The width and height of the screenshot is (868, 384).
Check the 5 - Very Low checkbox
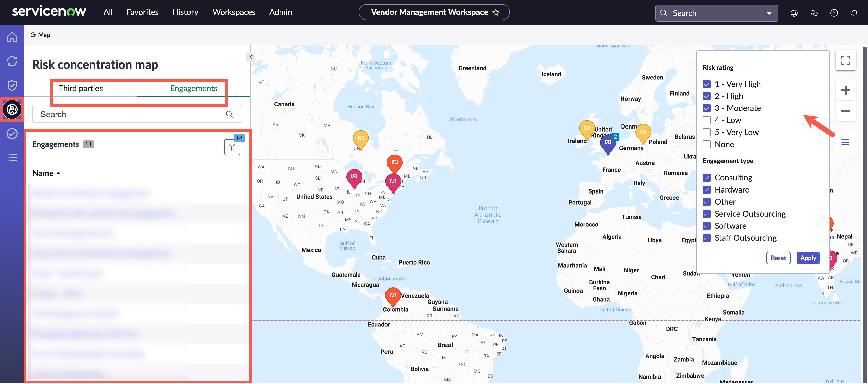pyautogui.click(x=707, y=132)
